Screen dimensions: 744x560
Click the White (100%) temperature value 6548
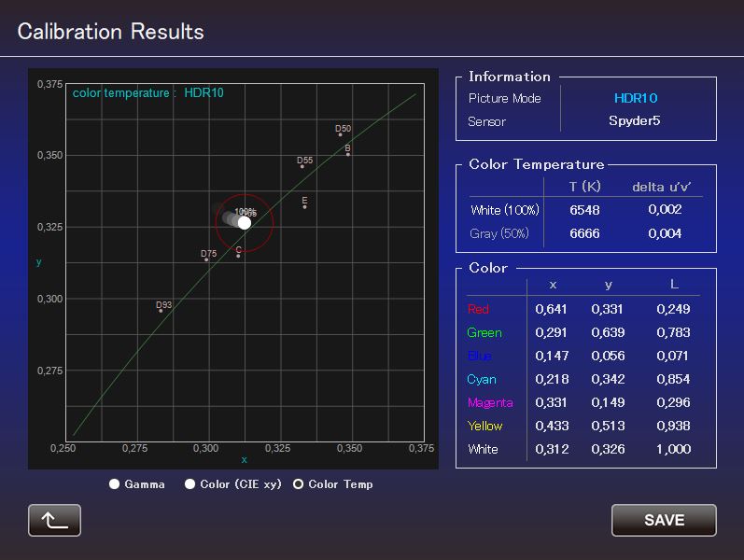[x=584, y=210]
